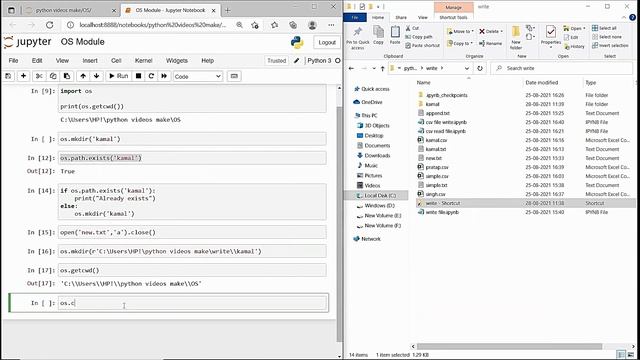Open the cell type Code dropdown

coord(198,76)
